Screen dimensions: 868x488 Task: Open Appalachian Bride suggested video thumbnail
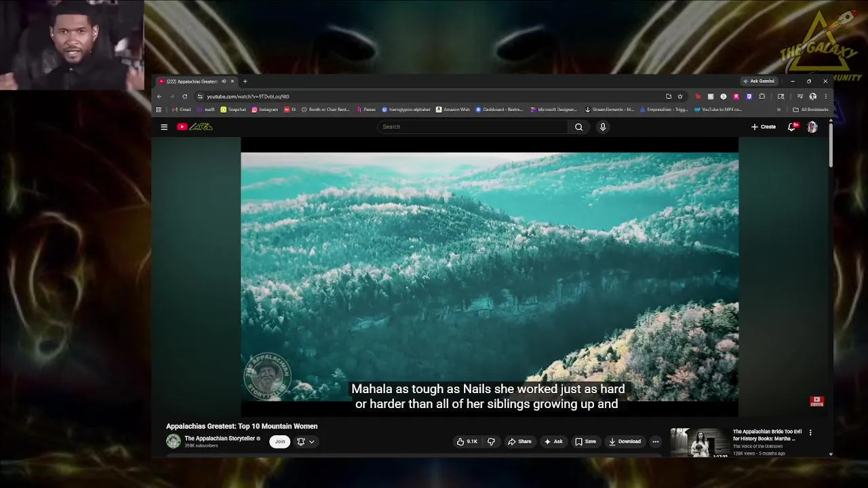[700, 443]
